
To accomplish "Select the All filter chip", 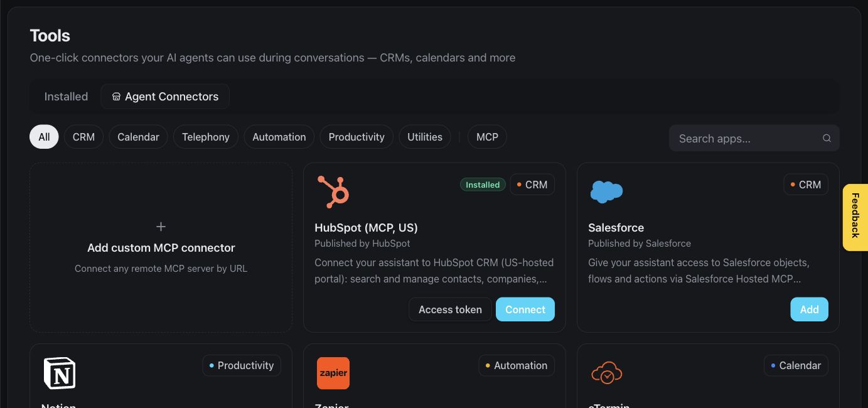I will (44, 137).
